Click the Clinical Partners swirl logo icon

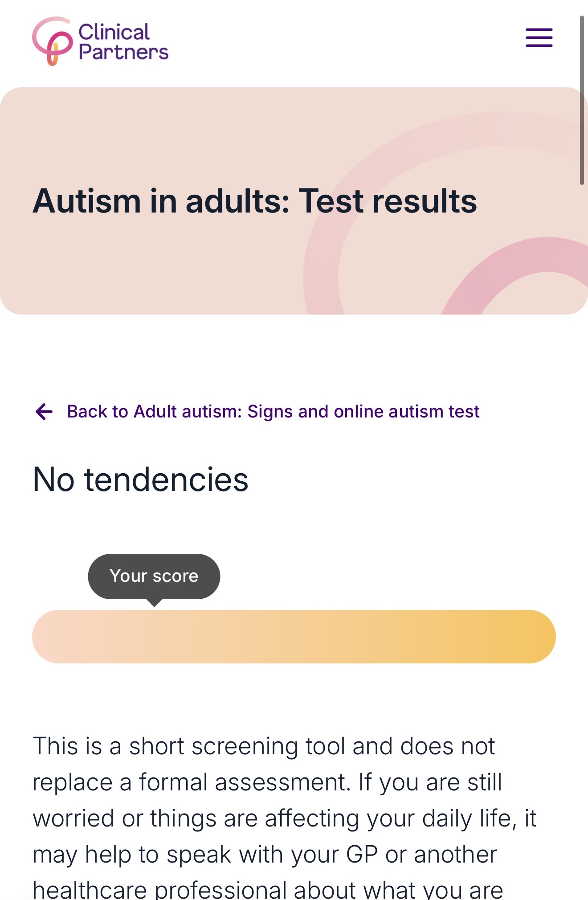[x=52, y=41]
